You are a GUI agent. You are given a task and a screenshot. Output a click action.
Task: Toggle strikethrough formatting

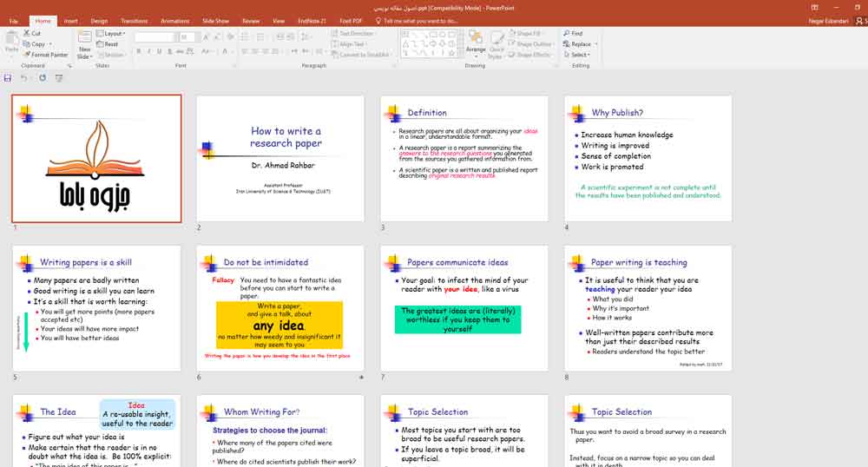(x=180, y=51)
